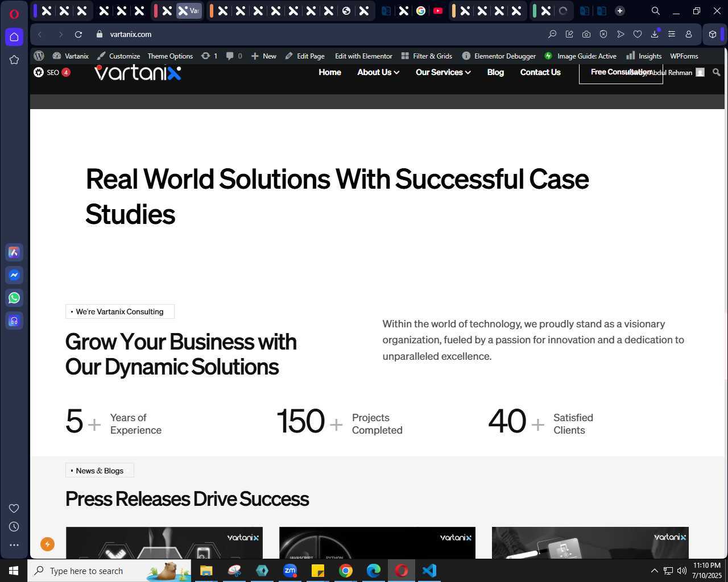Open the Windows Start menu
The width and height of the screenshot is (728, 582).
click(x=14, y=571)
